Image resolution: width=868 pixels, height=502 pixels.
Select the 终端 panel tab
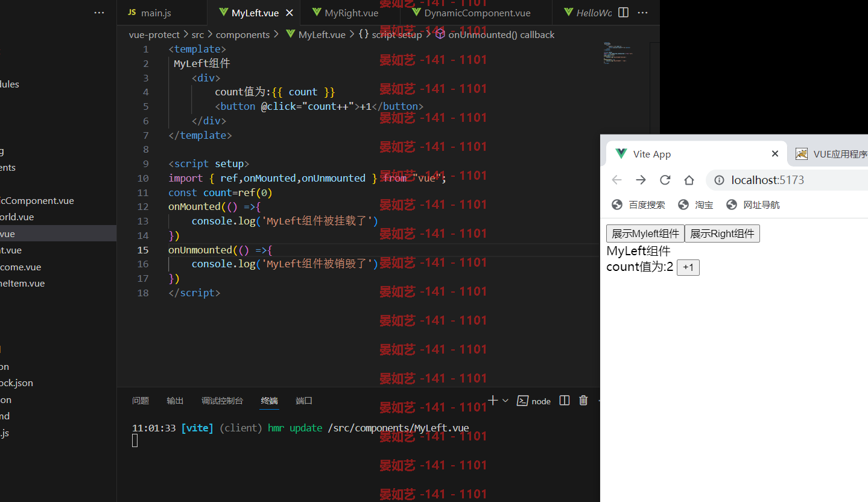(270, 401)
